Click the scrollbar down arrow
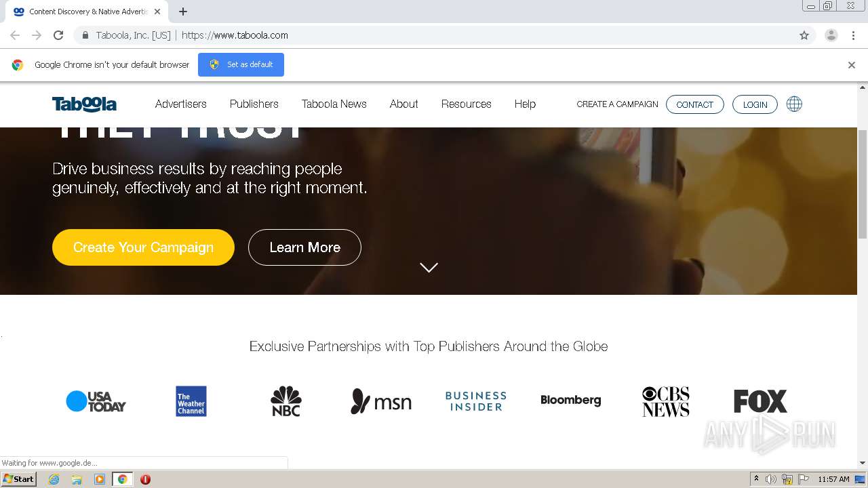 (x=863, y=463)
